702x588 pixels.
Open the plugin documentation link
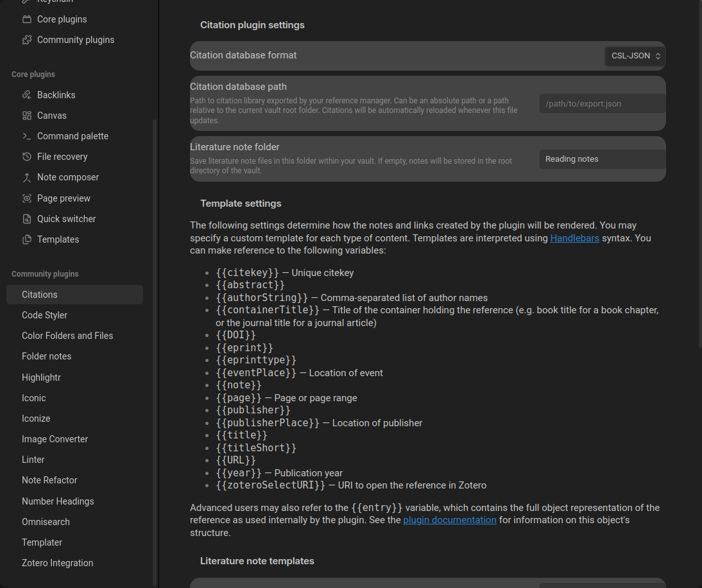[x=449, y=520]
